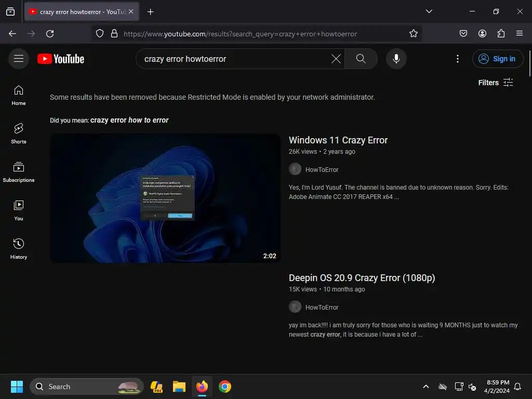Open the notifications bell
Screen dimensions: 532x399
(517, 387)
